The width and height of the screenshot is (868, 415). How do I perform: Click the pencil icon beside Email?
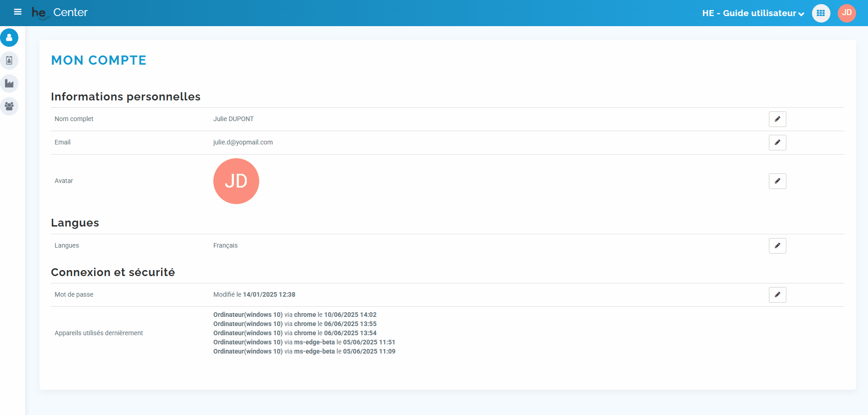pyautogui.click(x=777, y=143)
